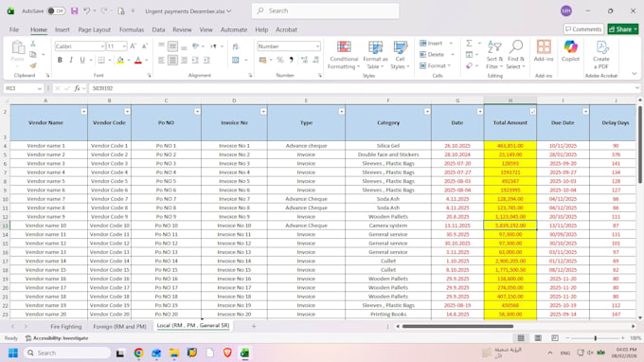Viewport: 644px width, 362px height.
Task: Click Comma Style icon
Action: 291,60
